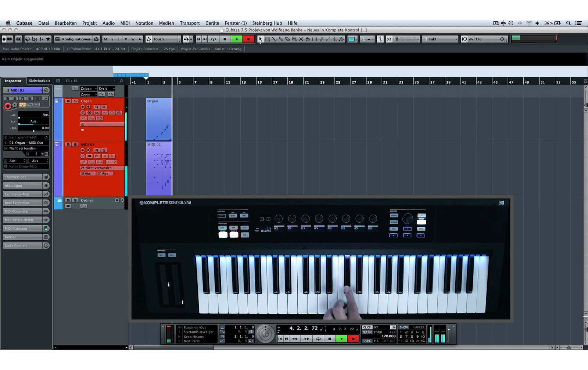Toggle Read automation on Organ track
Screen dimensions: 588x370
tap(97, 107)
